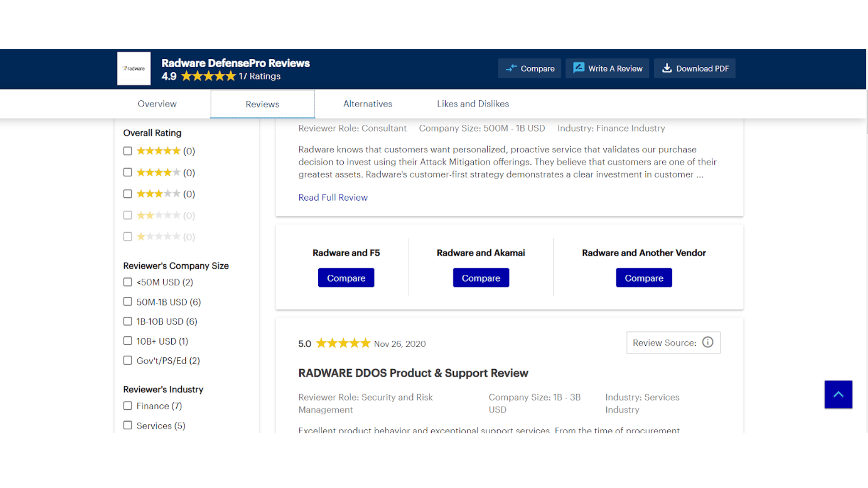Compare Radware and Another Vendor

tap(644, 278)
